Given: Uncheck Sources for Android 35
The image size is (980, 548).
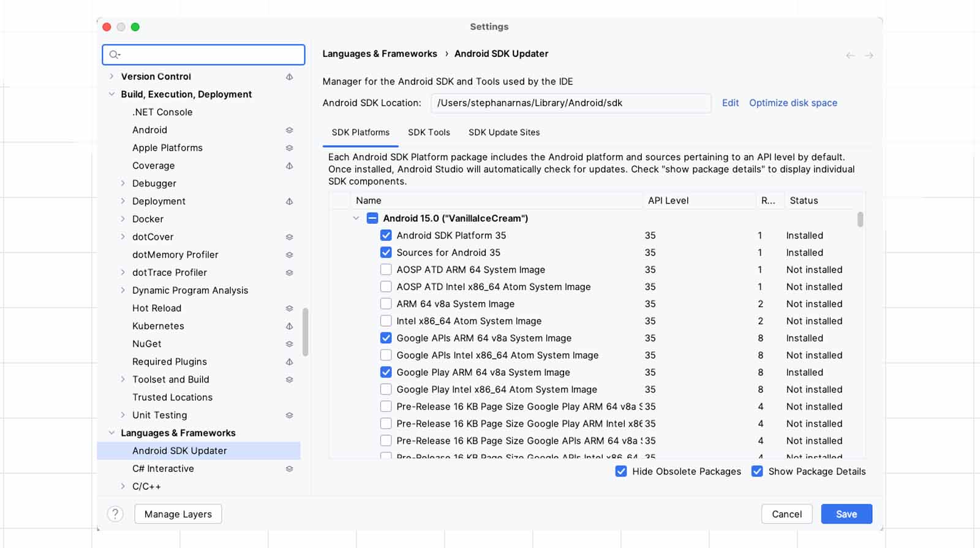Looking at the screenshot, I should pyautogui.click(x=386, y=253).
